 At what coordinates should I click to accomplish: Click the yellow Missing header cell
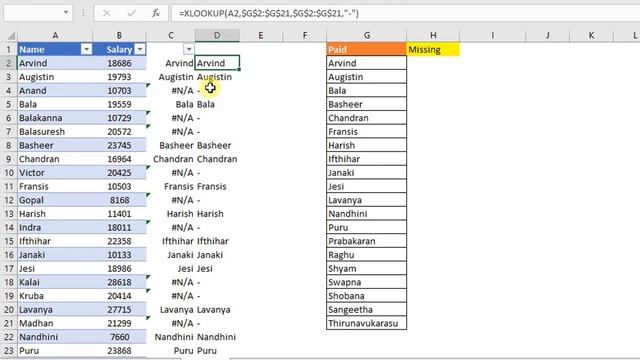(x=433, y=49)
